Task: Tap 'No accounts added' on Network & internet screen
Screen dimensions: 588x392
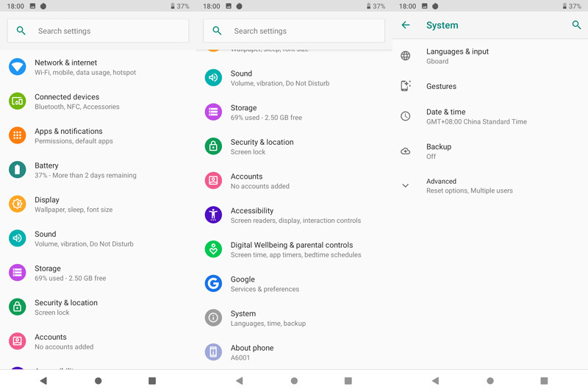Action: (x=64, y=347)
